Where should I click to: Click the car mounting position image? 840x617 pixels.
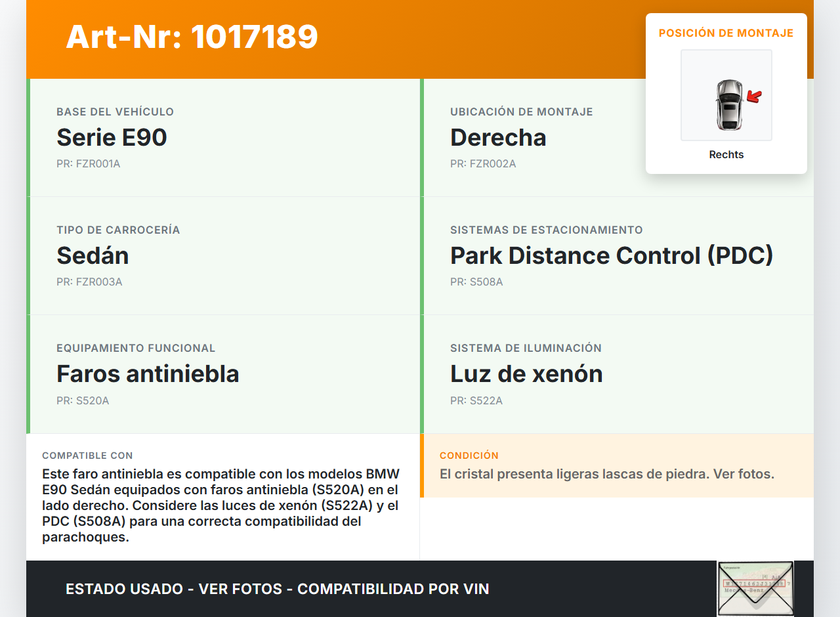[726, 95]
